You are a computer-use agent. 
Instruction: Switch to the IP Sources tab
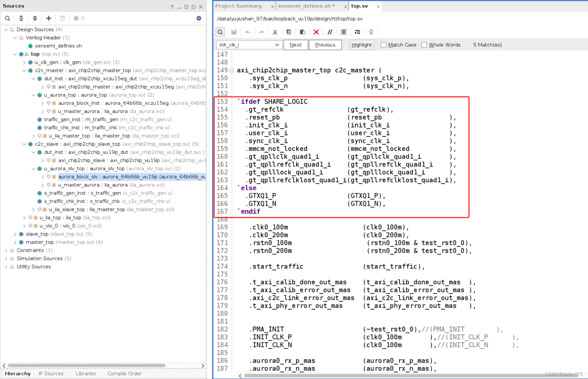tap(51, 374)
